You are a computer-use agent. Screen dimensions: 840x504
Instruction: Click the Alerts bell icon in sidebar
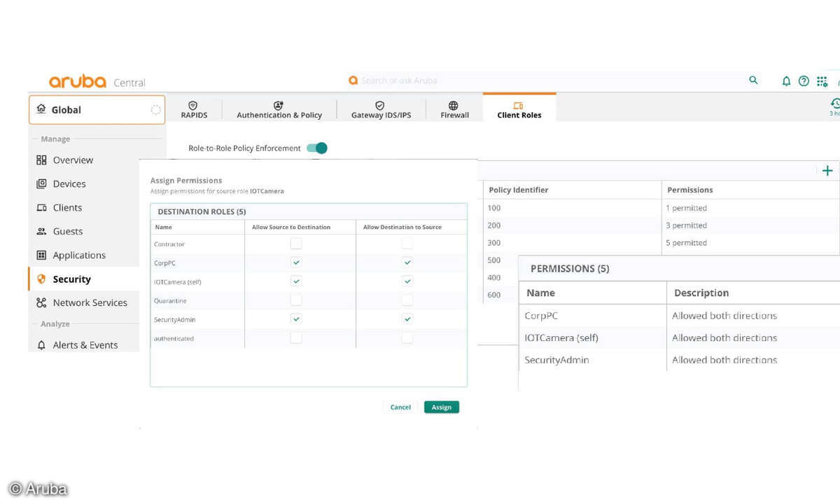[41, 345]
